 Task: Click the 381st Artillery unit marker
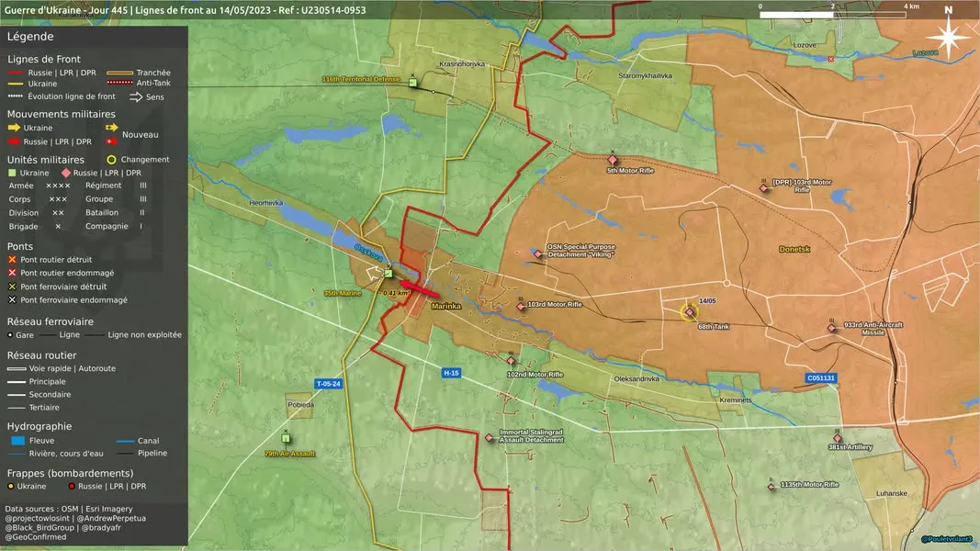click(838, 438)
